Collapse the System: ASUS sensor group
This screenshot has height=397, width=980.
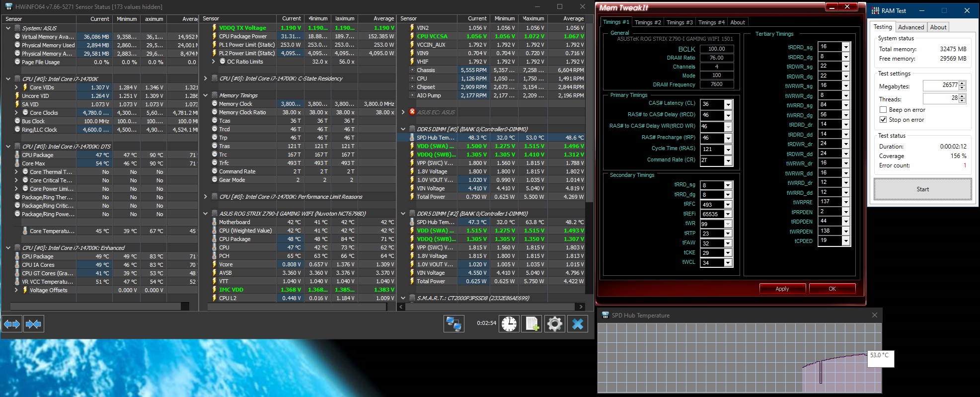8,28
